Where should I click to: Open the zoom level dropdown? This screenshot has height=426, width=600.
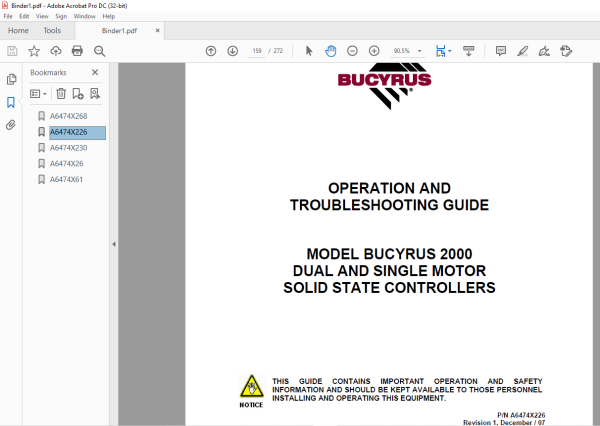(x=419, y=51)
